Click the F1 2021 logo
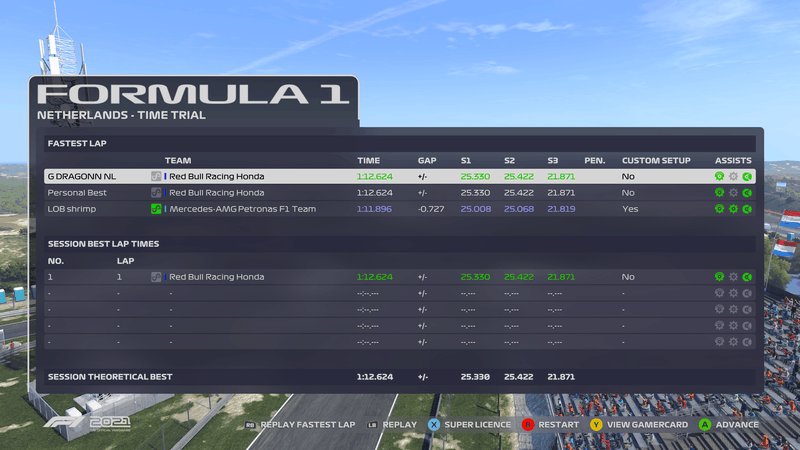The height and width of the screenshot is (450, 800). (87, 422)
